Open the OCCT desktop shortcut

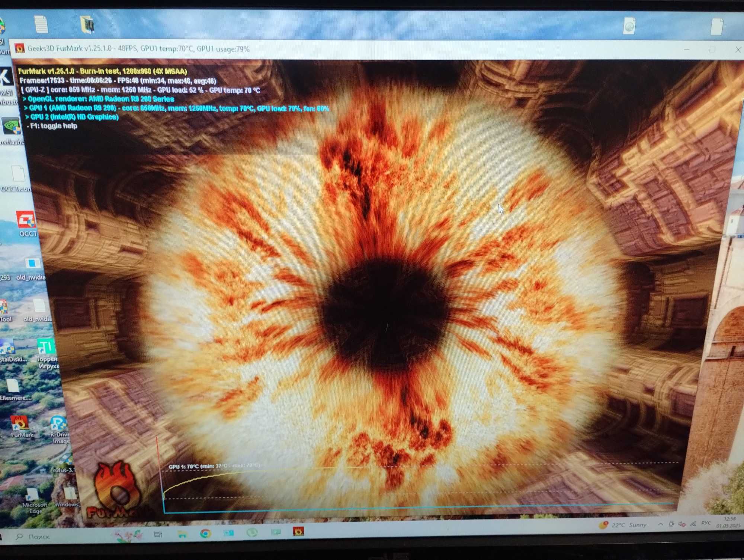pos(26,223)
